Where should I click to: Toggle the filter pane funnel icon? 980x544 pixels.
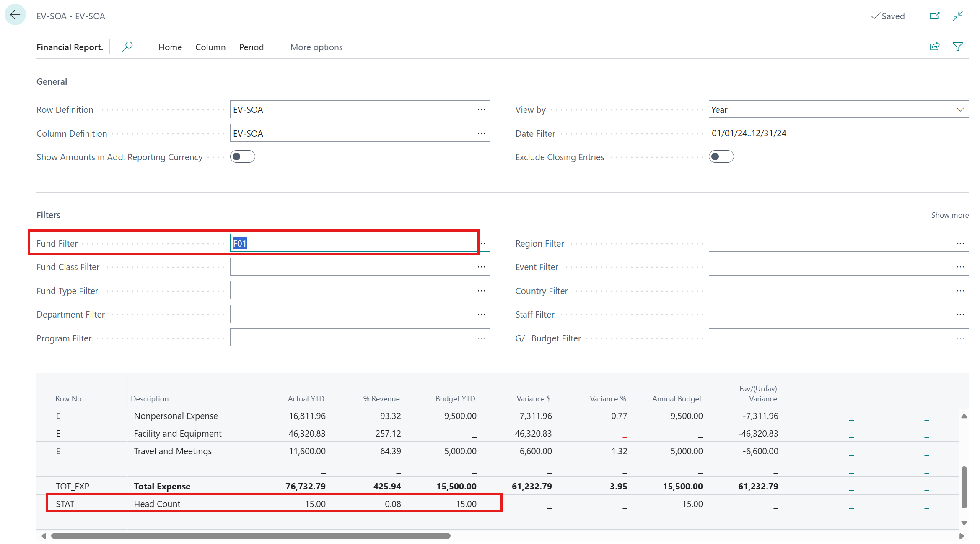(958, 47)
